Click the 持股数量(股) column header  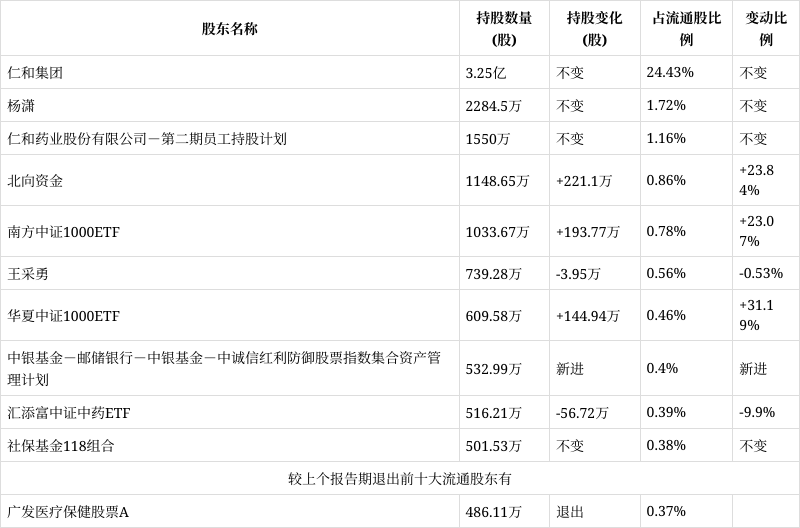504,29
